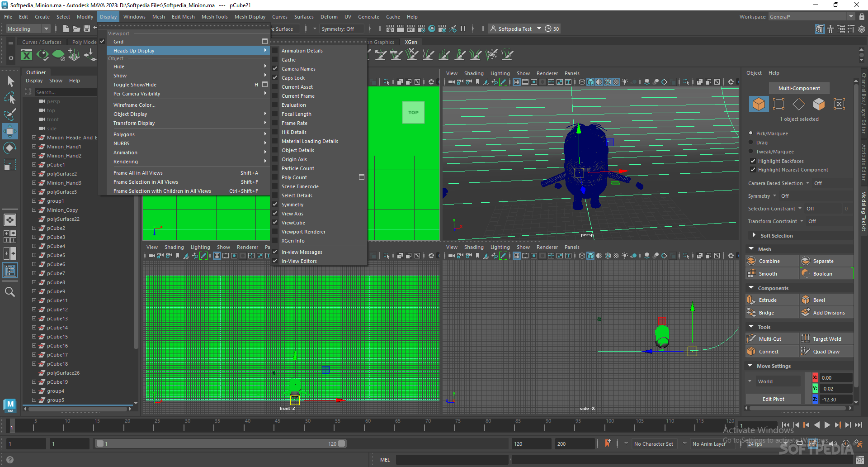Click the Edit Pivot button
This screenshot has height=467, width=868.
tap(773, 399)
